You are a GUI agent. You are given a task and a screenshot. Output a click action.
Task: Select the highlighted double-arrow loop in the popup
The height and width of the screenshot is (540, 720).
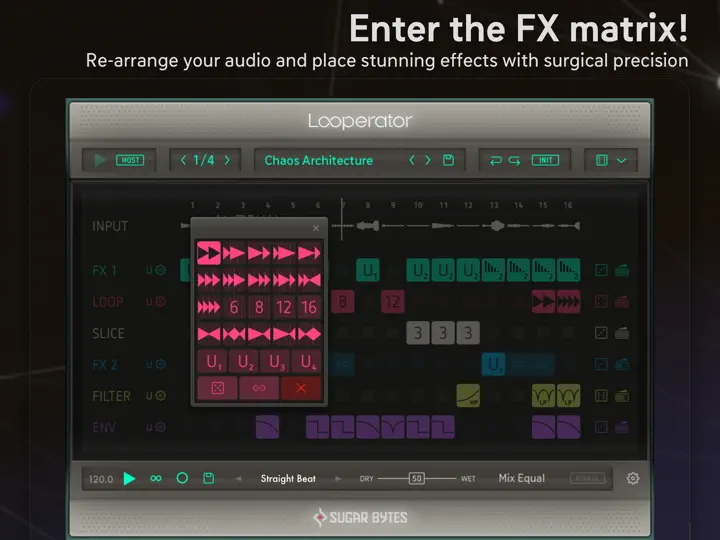[209, 253]
